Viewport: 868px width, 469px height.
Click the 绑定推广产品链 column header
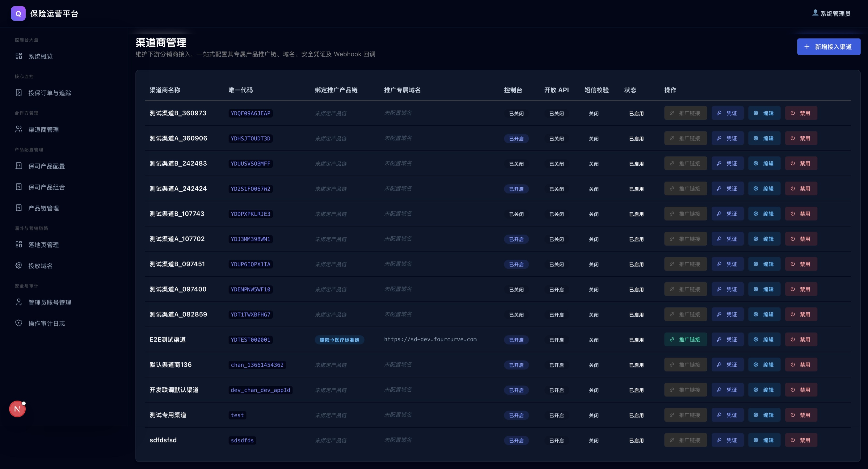tap(336, 90)
